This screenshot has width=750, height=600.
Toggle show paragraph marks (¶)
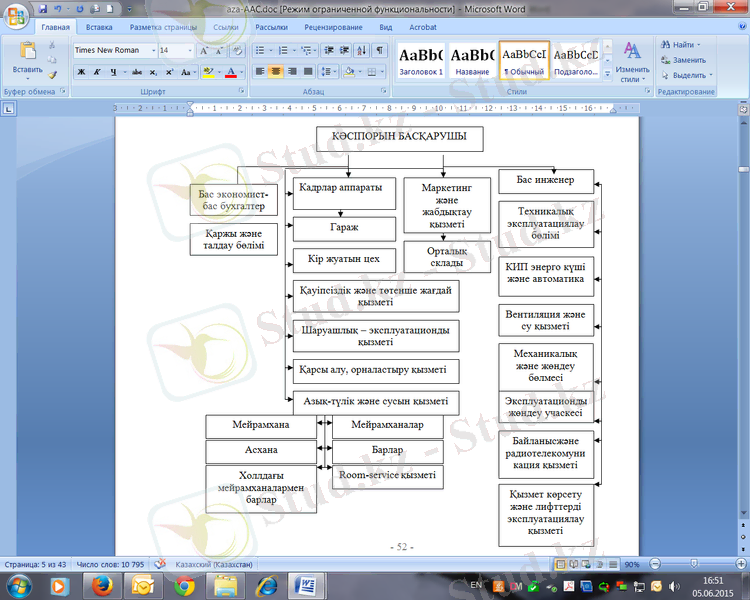click(x=379, y=50)
